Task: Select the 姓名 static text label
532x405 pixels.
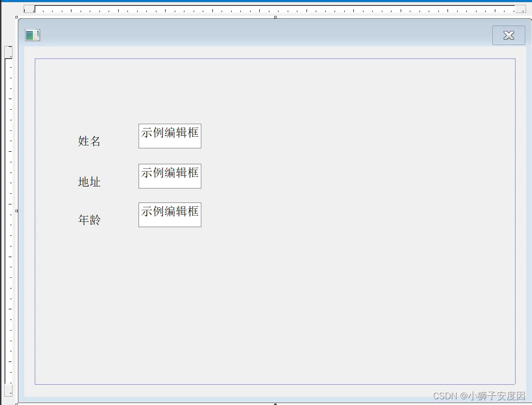Action: (x=89, y=141)
